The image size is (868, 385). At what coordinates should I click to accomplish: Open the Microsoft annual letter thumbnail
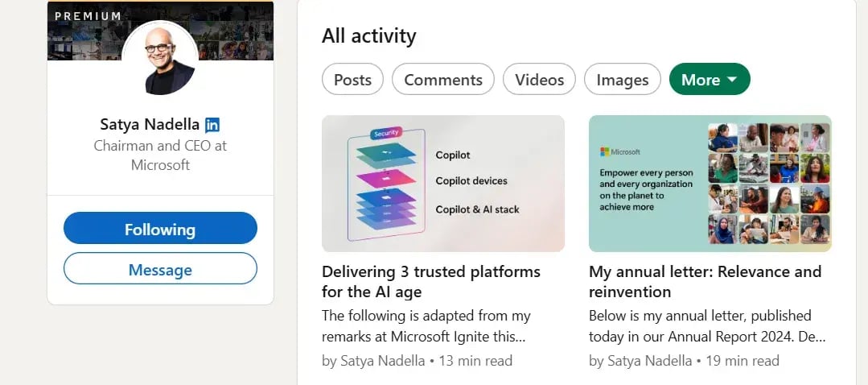pyautogui.click(x=710, y=184)
